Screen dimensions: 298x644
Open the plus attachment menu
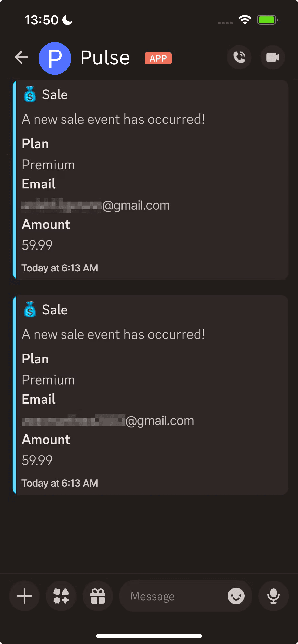(x=24, y=596)
